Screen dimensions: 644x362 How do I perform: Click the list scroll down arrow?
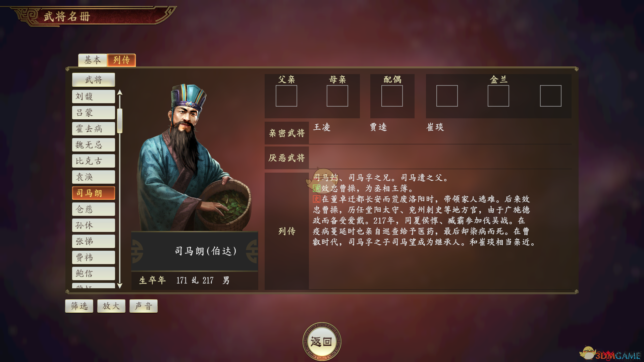(120, 286)
